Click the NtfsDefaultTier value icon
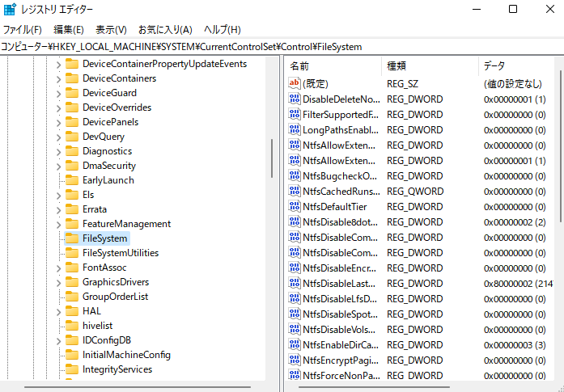Screen dimensions: 564x392 tap(295, 206)
